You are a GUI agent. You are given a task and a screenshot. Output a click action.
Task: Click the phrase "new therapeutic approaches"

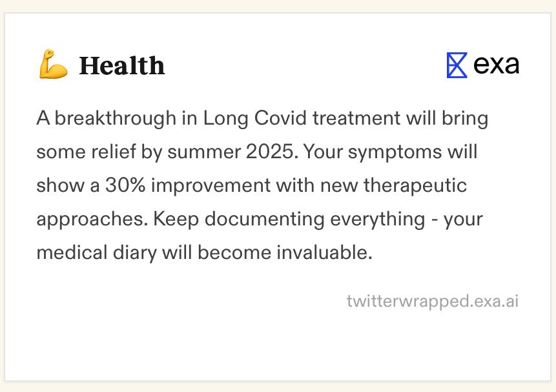(x=252, y=202)
